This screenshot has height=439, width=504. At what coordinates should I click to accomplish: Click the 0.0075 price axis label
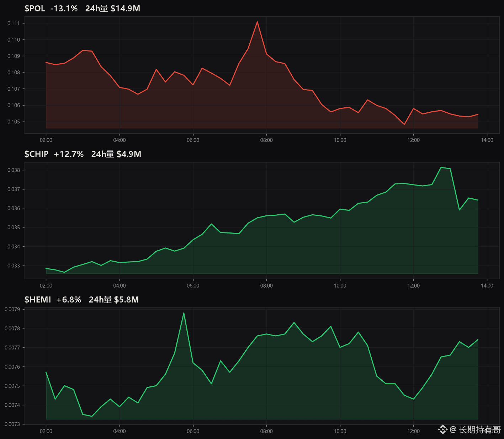coord(12,386)
